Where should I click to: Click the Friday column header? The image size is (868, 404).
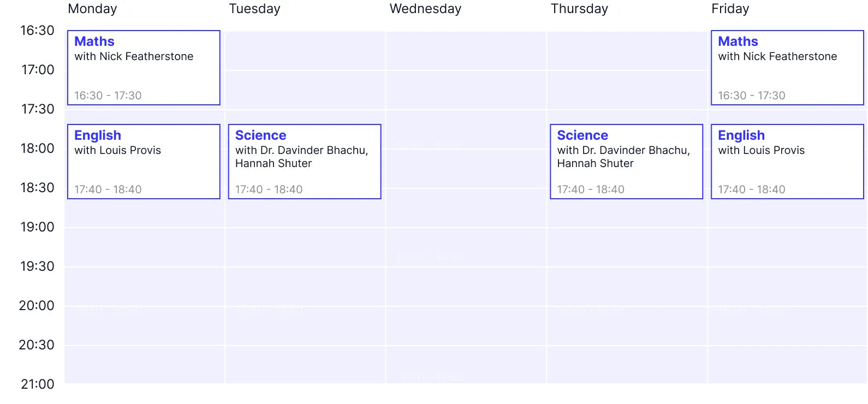coord(730,9)
